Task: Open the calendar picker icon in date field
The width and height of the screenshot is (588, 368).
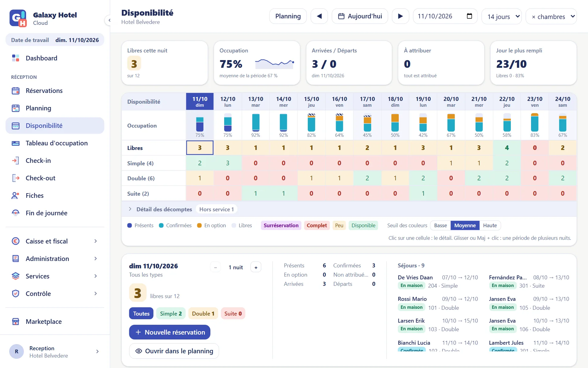Action: [469, 16]
